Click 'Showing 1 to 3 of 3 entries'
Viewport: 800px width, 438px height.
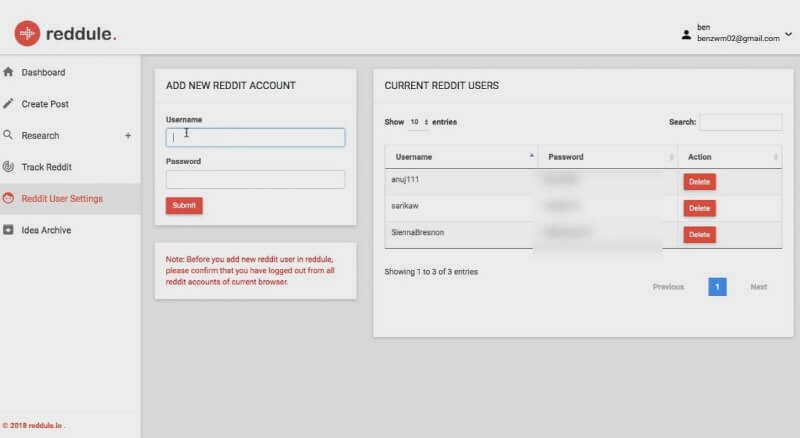(x=431, y=272)
